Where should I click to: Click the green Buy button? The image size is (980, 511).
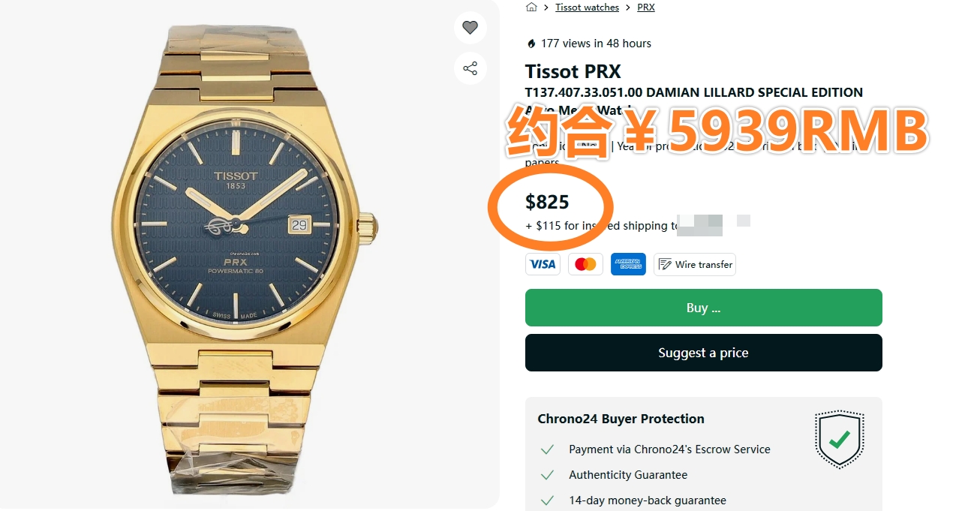coord(704,308)
